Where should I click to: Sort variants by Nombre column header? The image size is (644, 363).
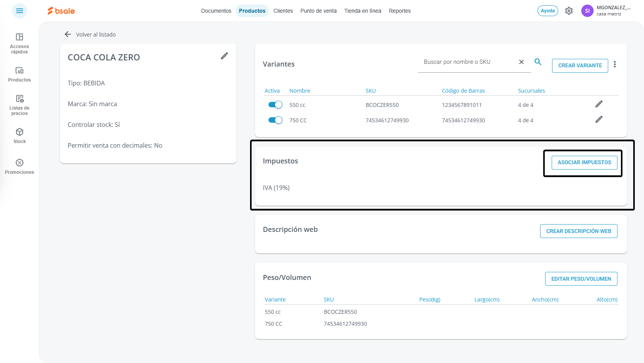tap(300, 91)
